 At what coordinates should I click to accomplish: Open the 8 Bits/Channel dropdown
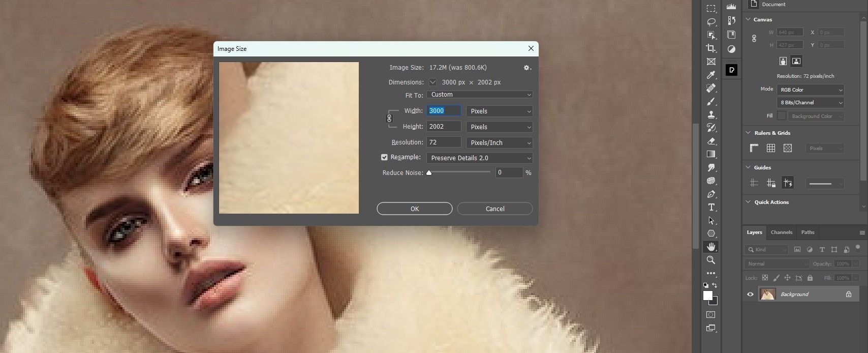[x=811, y=102]
